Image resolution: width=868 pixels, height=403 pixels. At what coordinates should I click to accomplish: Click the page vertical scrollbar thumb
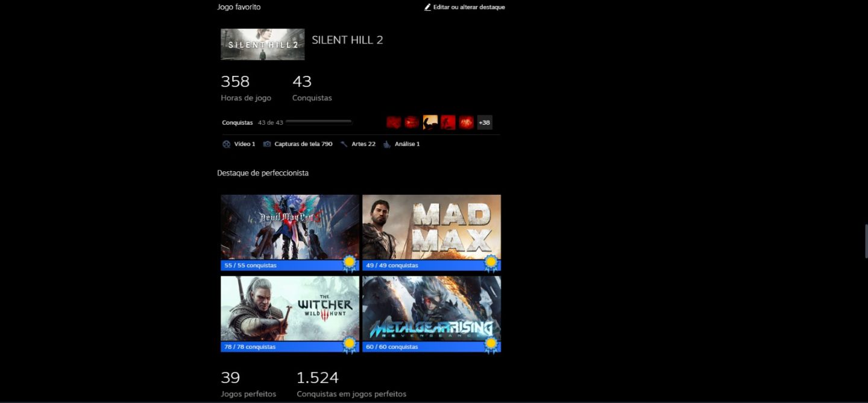tap(866, 241)
